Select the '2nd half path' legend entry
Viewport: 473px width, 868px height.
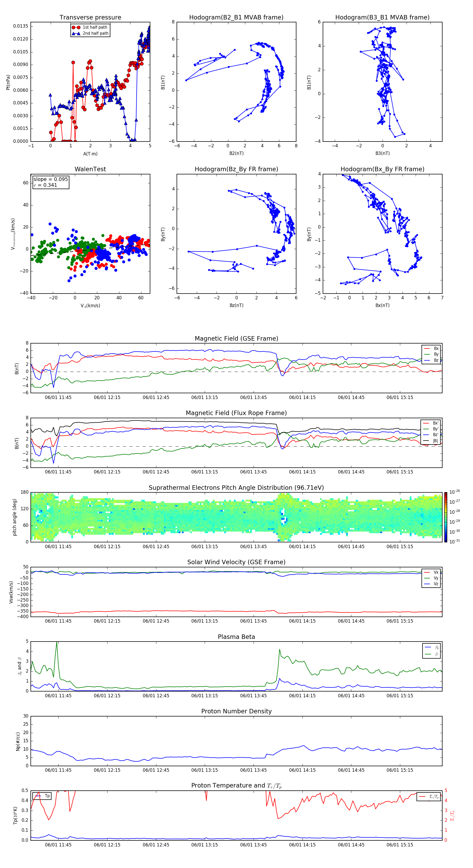click(x=90, y=33)
